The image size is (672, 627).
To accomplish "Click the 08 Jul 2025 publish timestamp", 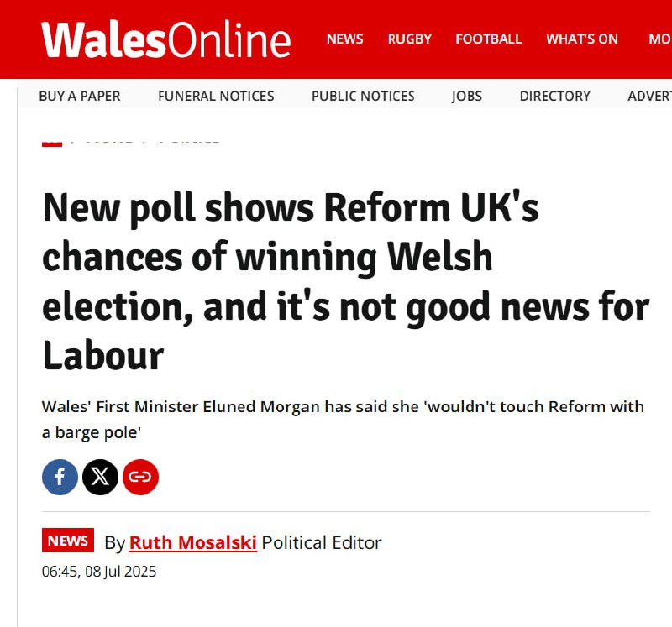I will pos(99,572).
